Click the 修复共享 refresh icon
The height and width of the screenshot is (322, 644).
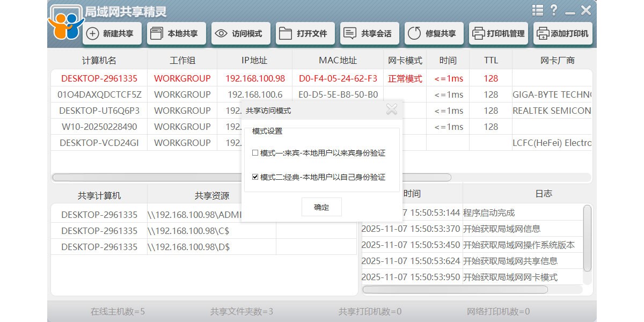point(414,33)
